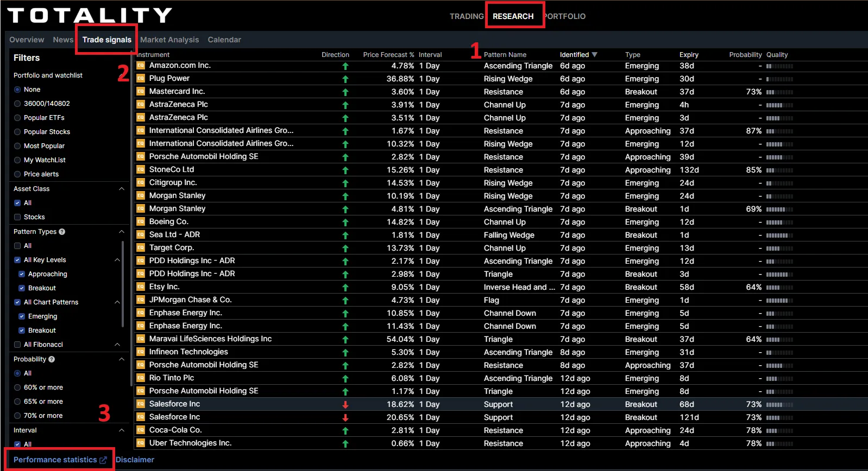Select the Price alerts radio option
Screen dimensions: 868x471
[17, 174]
